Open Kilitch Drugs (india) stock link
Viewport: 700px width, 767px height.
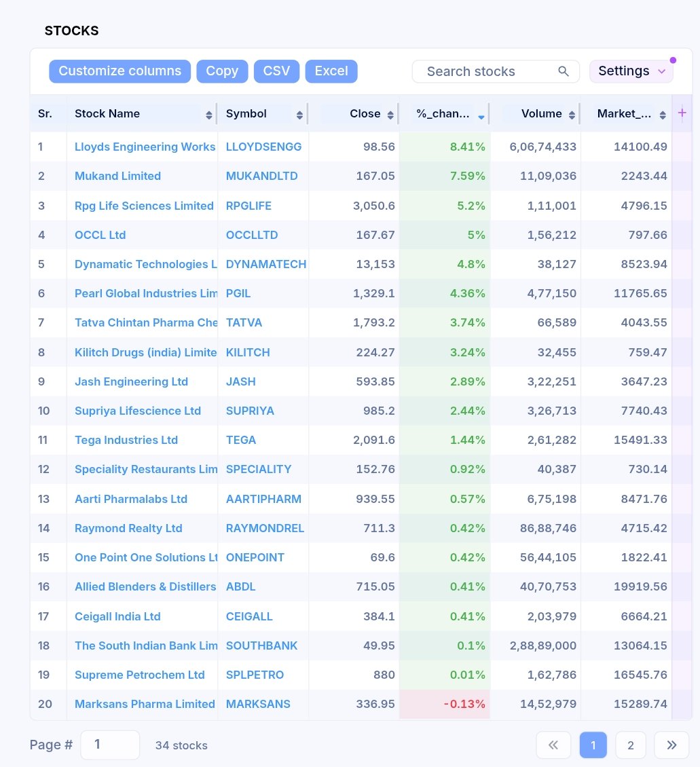tap(146, 353)
